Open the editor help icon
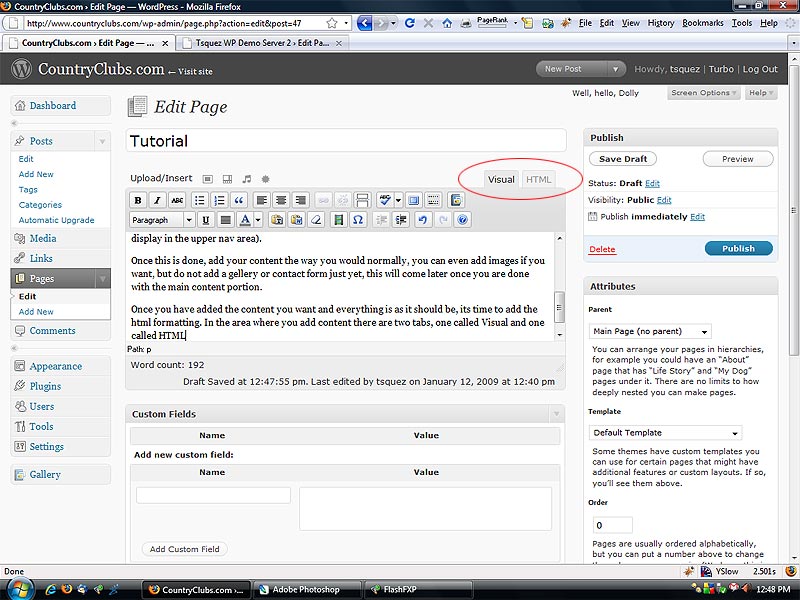Screen dimensions: 800x600 point(462,220)
